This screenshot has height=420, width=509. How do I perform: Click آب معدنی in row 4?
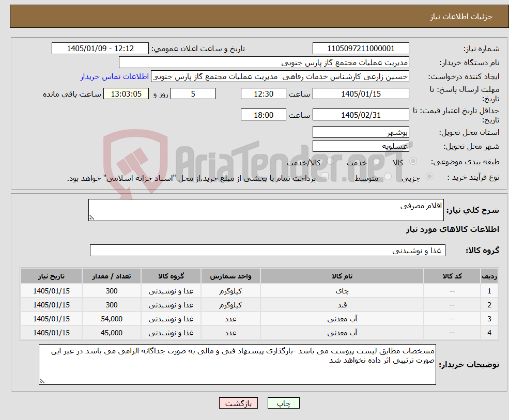342,333
